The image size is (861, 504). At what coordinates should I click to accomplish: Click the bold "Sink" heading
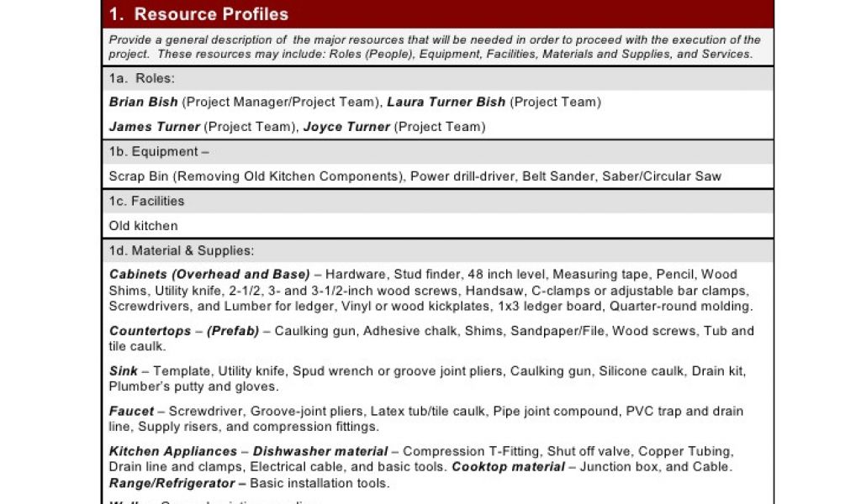123,371
